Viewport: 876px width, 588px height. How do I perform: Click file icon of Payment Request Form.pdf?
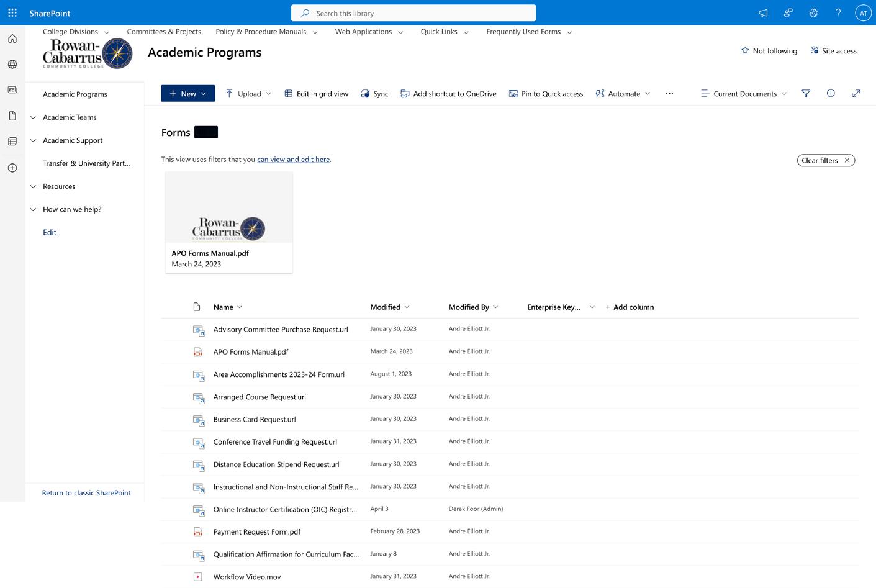pyautogui.click(x=198, y=532)
